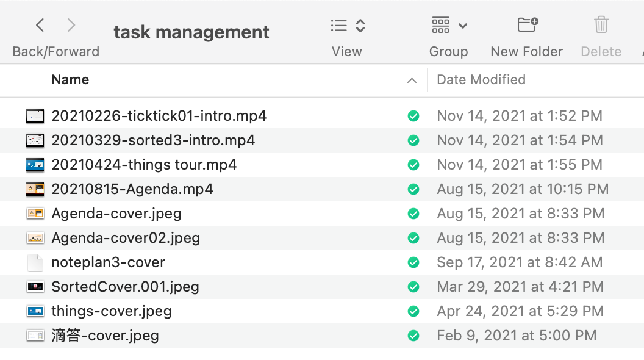Select the 20210329-sorted3-intro.mp4 file
The width and height of the screenshot is (644, 360).
click(x=153, y=140)
